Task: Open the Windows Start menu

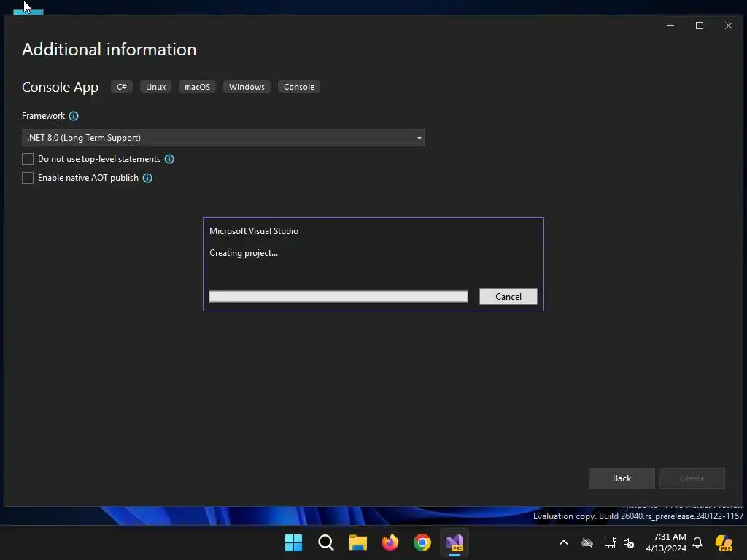Action: (x=293, y=542)
